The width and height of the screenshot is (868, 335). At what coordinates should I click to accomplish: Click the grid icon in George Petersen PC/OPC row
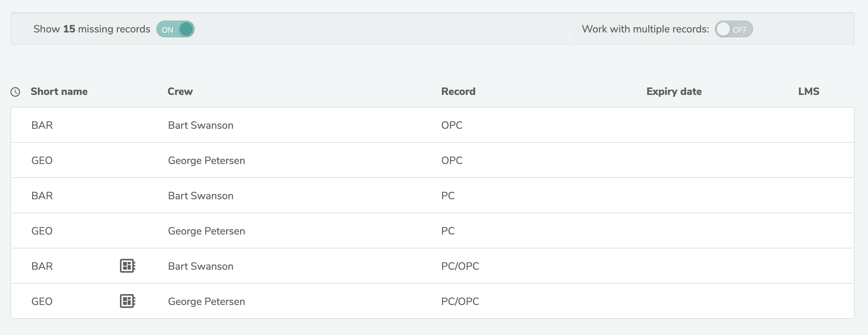coord(127,301)
